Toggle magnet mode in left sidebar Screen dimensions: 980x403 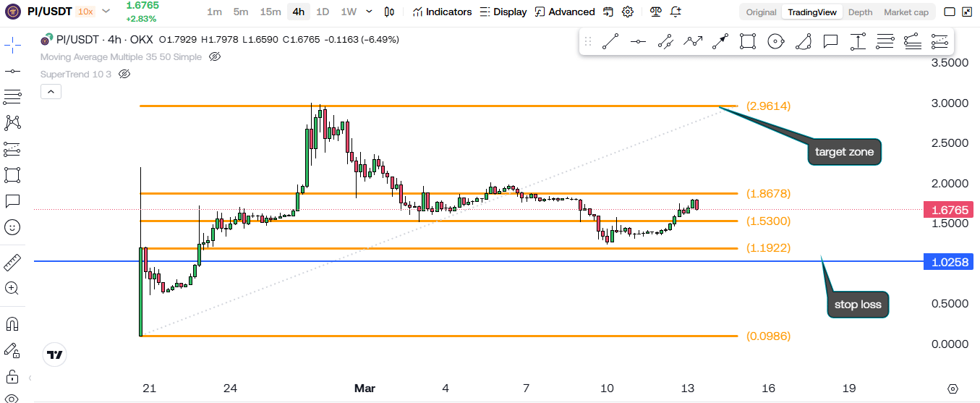12,323
